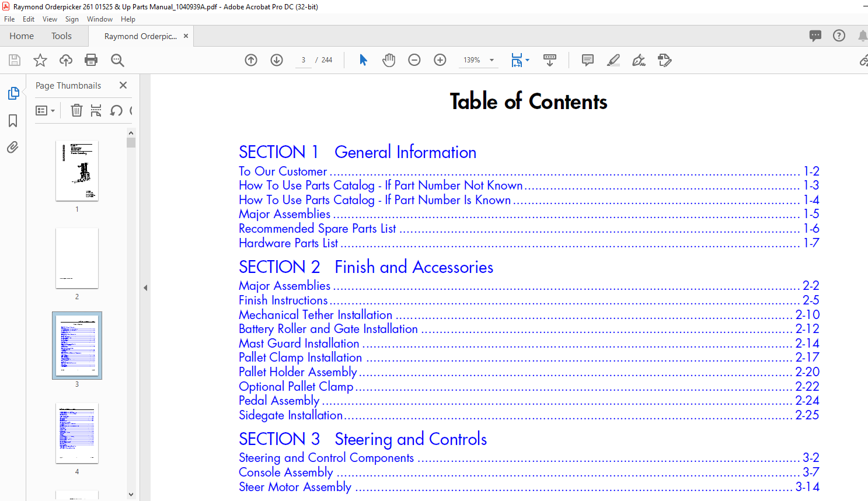This screenshot has width=868, height=501.
Task: Go to the next page arrow
Action: coord(277,60)
